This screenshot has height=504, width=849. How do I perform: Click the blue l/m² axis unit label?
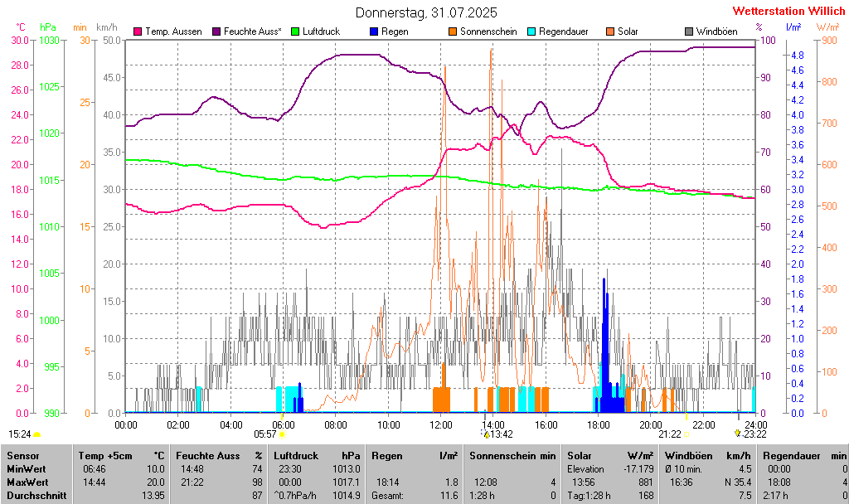coord(793,27)
